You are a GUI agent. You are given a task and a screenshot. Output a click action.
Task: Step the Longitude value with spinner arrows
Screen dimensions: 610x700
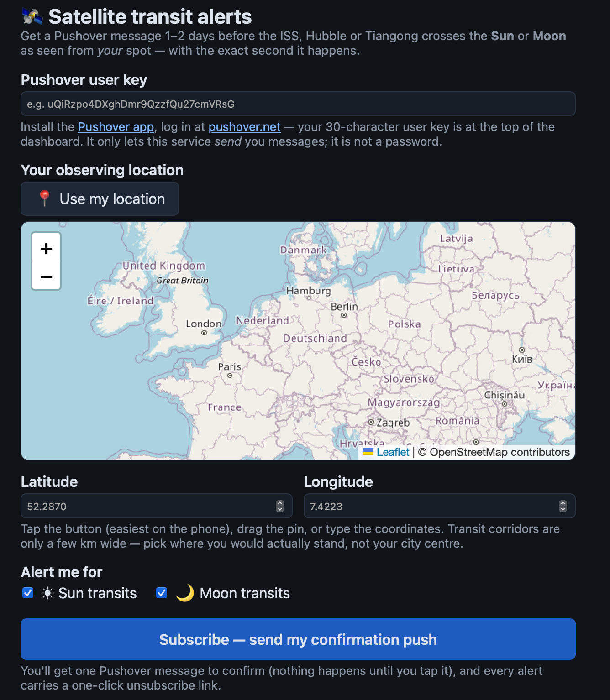coord(563,506)
